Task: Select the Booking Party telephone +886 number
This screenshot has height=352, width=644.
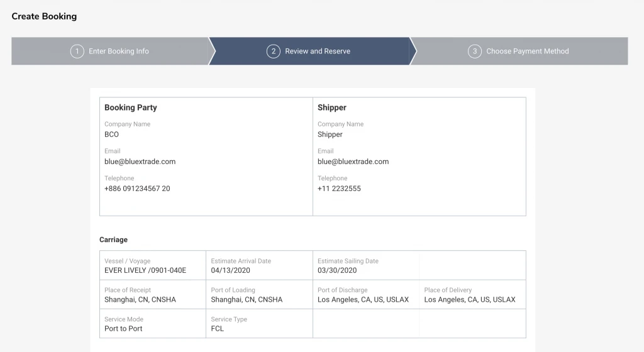Action: click(137, 189)
